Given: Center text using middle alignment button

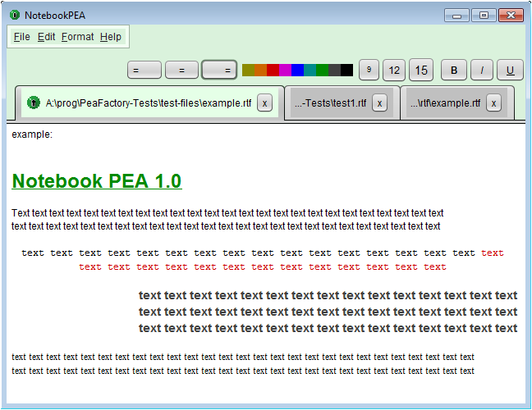Looking at the screenshot, I should 181,71.
